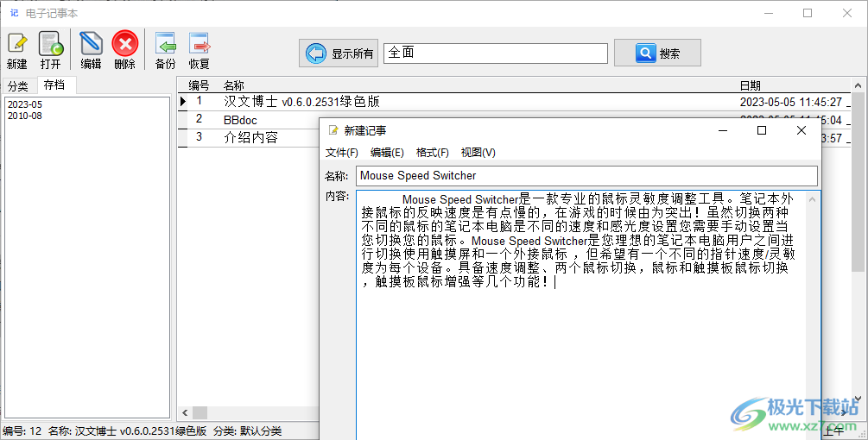Click the content area scrollbar up arrow

(812, 199)
